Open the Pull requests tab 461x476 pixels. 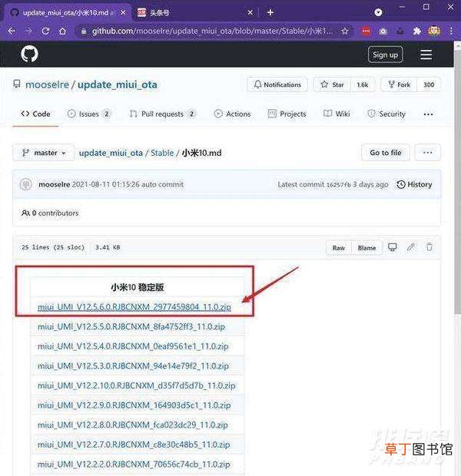click(x=162, y=114)
